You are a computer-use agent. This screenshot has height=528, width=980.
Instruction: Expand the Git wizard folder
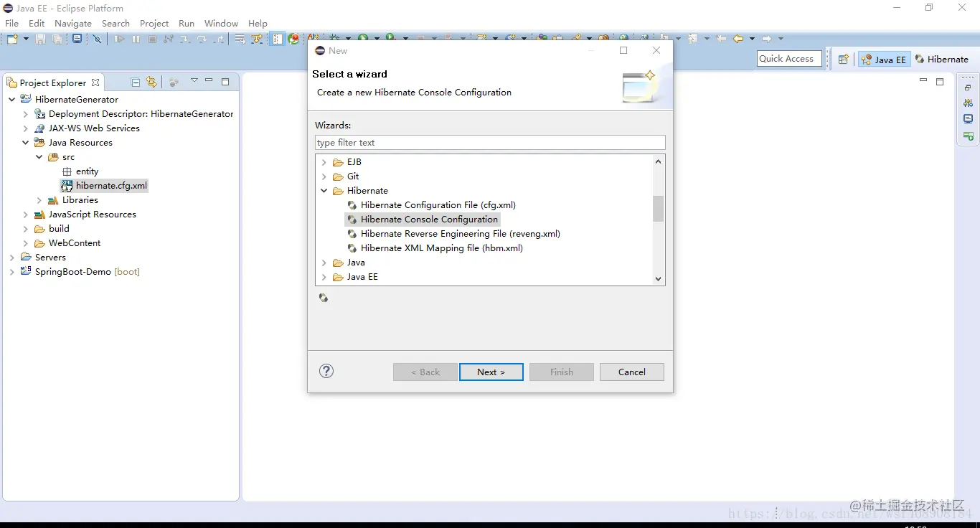pos(324,176)
